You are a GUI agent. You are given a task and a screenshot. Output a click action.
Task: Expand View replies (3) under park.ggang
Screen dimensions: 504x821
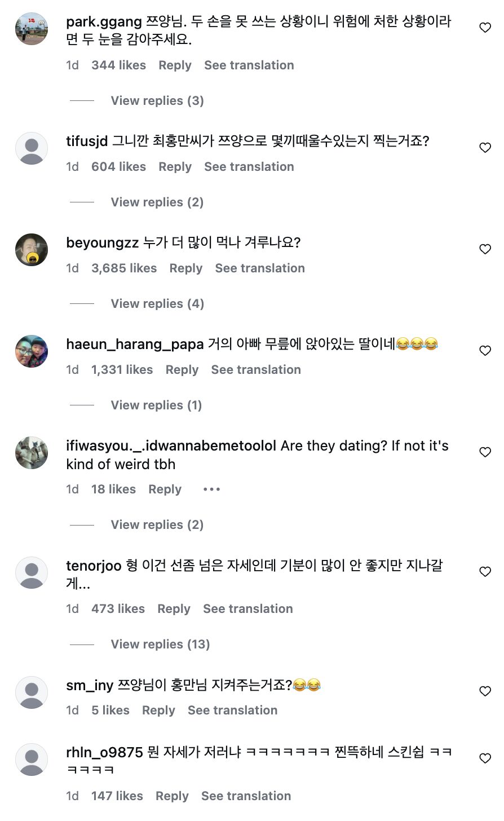click(157, 101)
